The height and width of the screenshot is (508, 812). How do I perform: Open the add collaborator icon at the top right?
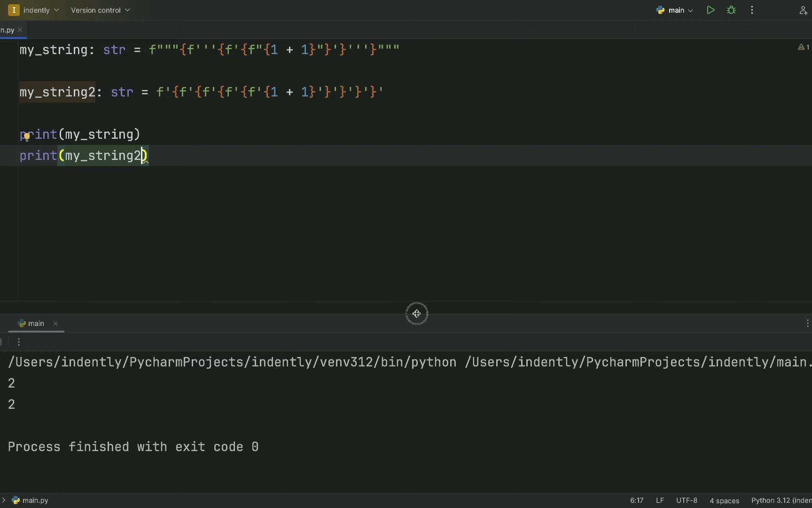[803, 10]
